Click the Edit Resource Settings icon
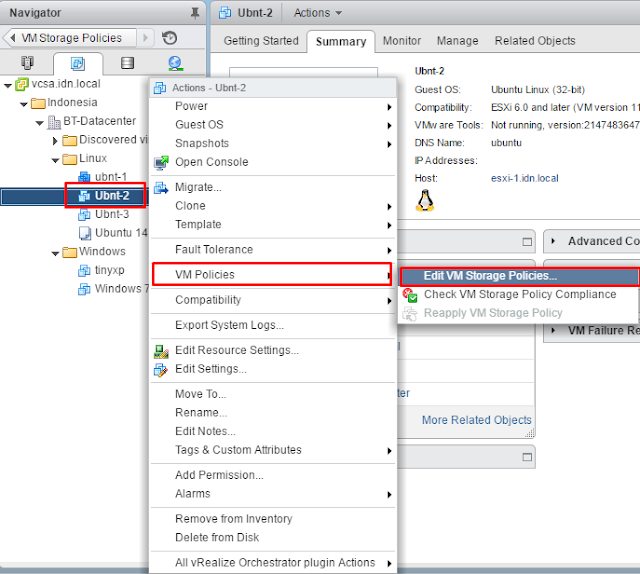 tap(161, 351)
